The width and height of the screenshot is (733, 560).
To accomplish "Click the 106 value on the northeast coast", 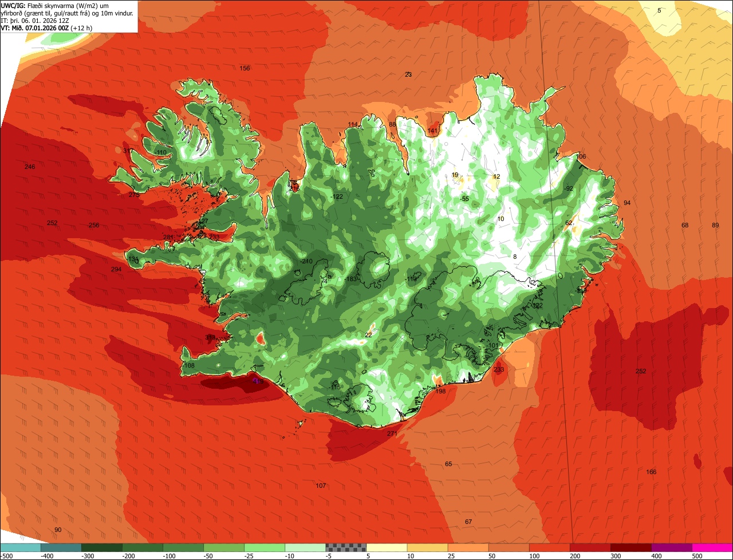I will (x=581, y=156).
